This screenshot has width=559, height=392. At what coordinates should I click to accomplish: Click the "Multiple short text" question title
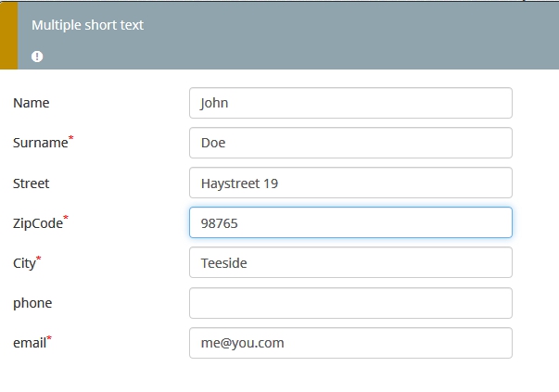point(87,25)
